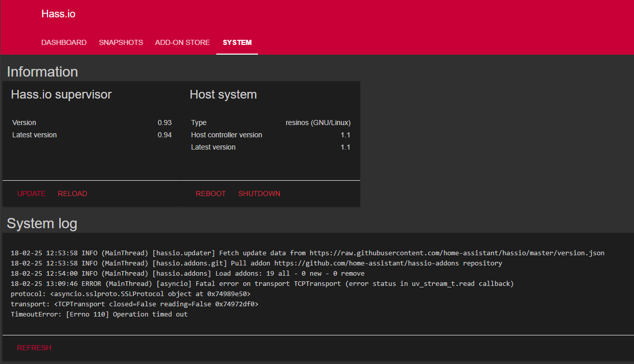Select the transport TCPTransport closed=False log line
Viewport: 634px width, 364px height.
(134, 304)
